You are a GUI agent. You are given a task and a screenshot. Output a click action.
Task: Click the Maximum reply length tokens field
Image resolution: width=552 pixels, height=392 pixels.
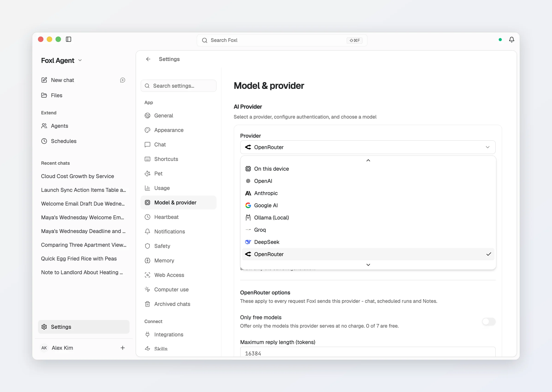368,352
